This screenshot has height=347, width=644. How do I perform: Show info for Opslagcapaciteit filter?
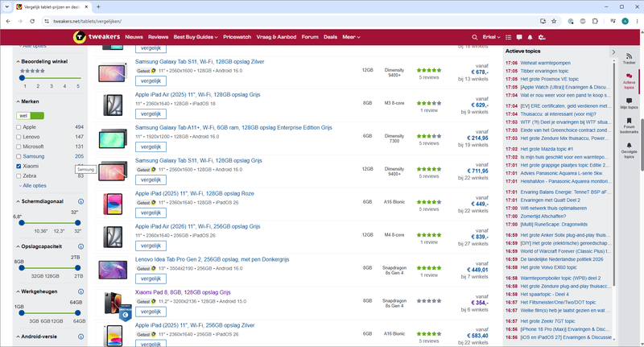[x=81, y=246]
